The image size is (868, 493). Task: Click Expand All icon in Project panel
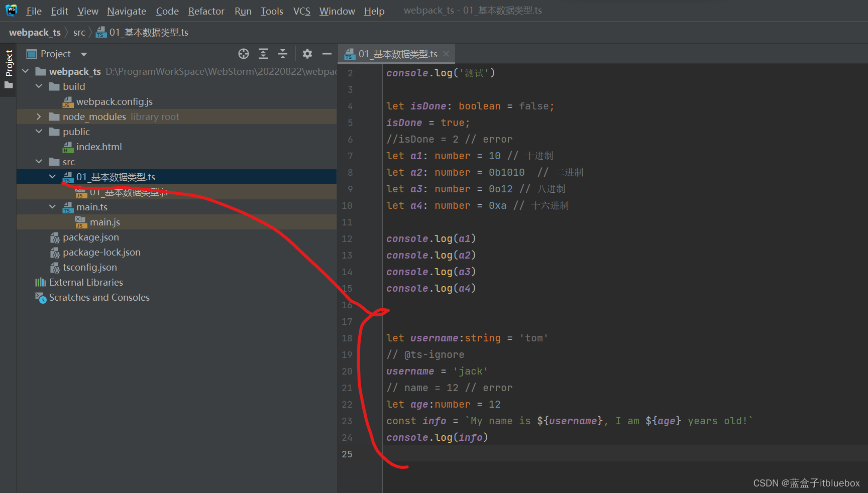point(263,54)
